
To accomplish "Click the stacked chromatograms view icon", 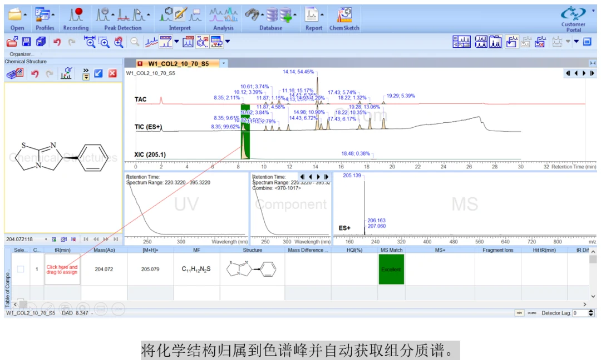I will tap(481, 42).
